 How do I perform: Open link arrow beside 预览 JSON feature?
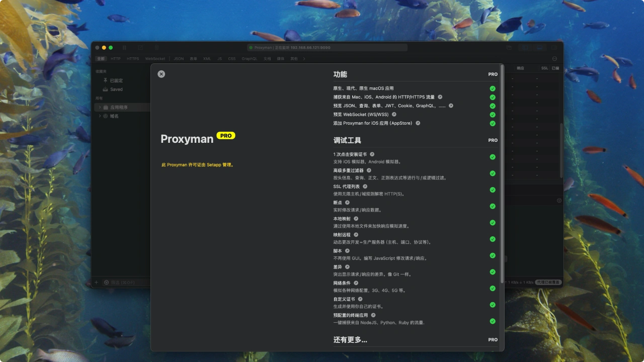coord(451,106)
